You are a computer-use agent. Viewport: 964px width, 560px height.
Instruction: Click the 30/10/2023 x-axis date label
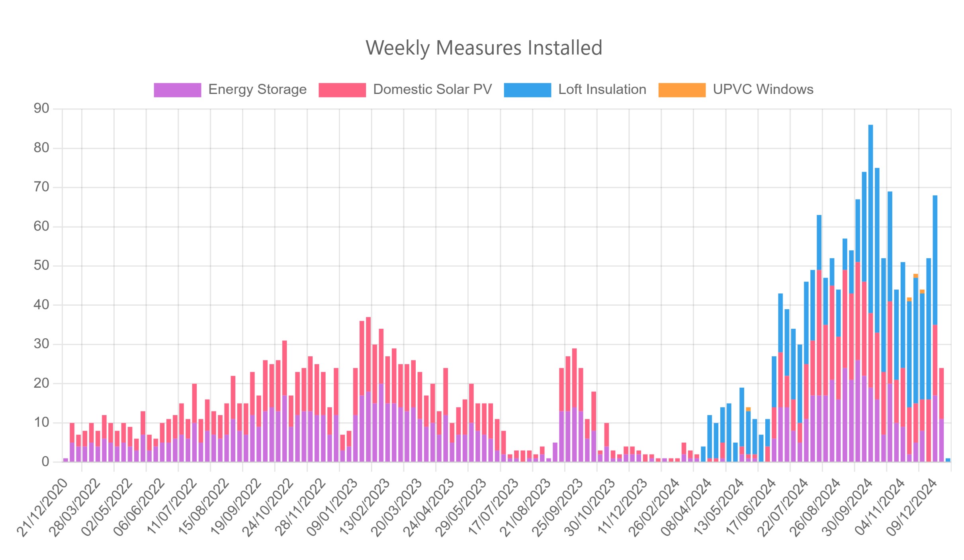coord(590,507)
